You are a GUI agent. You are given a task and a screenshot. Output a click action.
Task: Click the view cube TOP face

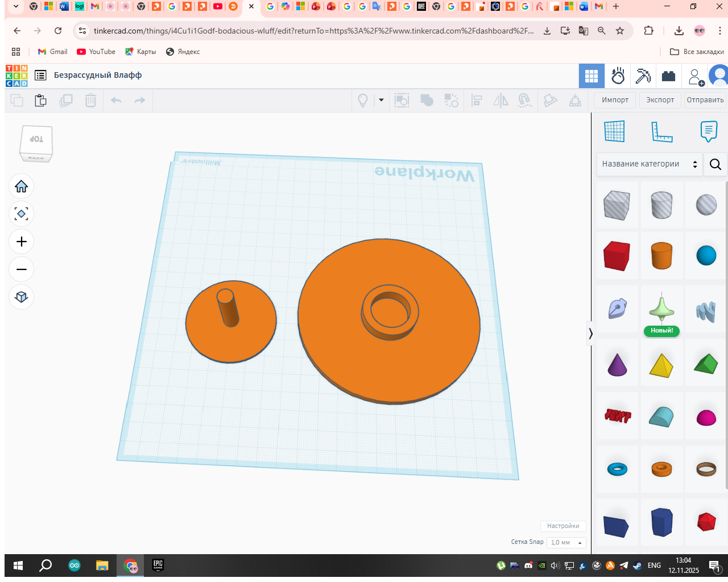(36, 139)
